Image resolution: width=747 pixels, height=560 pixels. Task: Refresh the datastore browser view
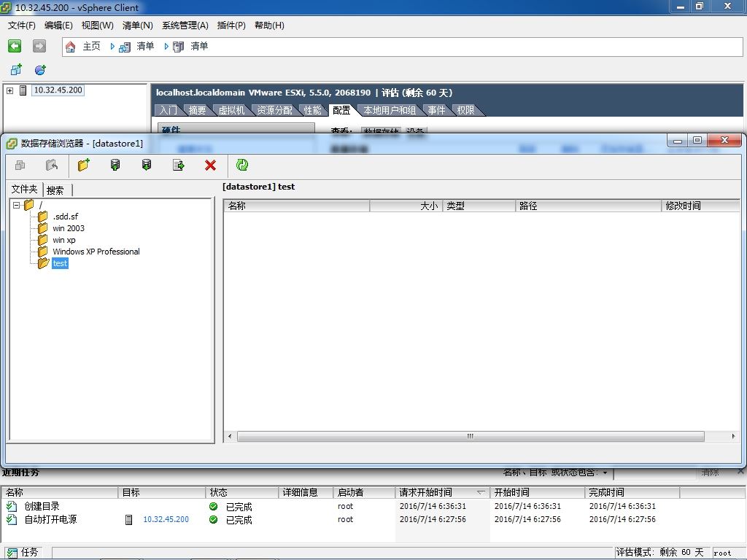242,166
